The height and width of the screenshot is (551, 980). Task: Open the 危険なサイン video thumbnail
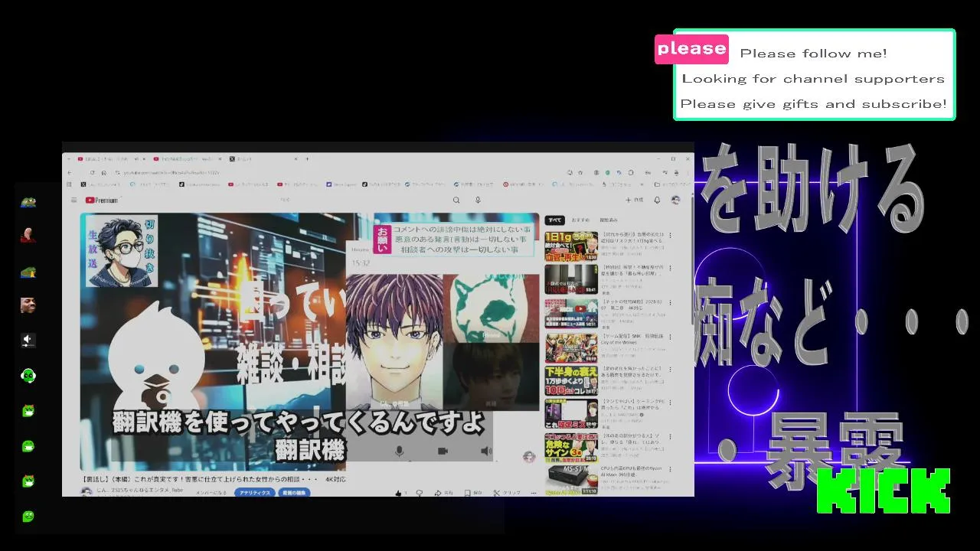[571, 448]
